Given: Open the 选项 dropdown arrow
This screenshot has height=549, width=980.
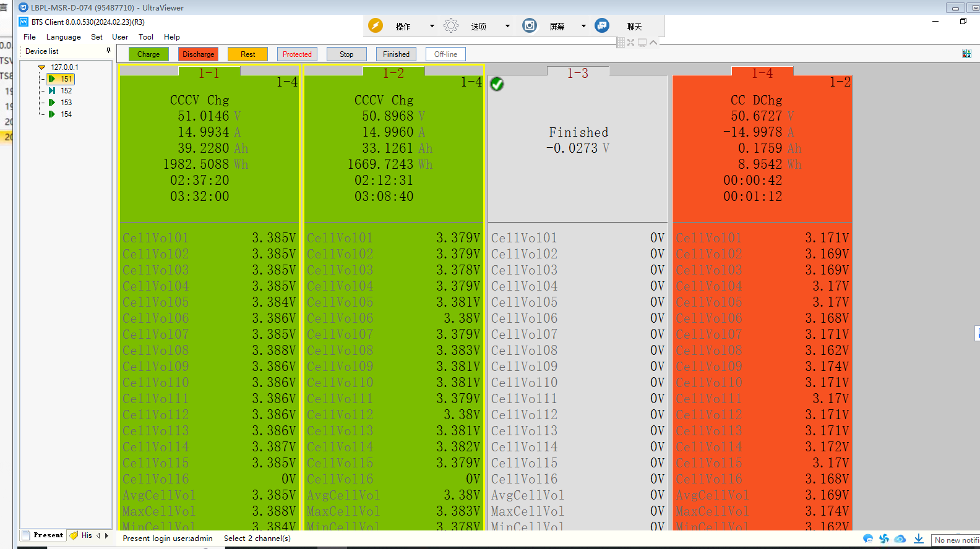Looking at the screenshot, I should click(507, 26).
